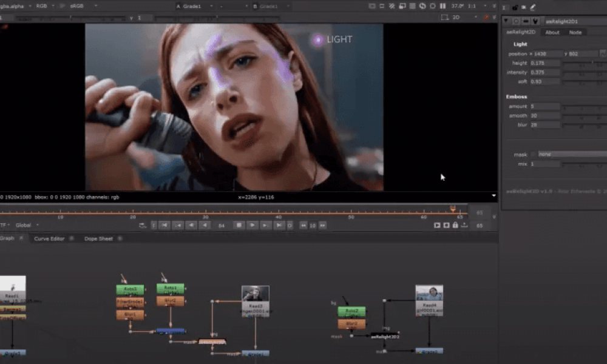Stop playback button

coord(239,225)
